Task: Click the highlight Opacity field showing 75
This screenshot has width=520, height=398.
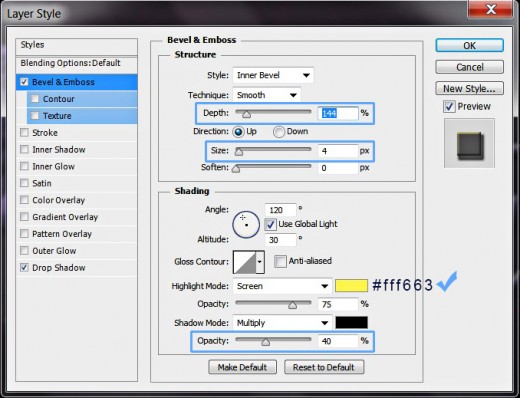Action: (338, 304)
